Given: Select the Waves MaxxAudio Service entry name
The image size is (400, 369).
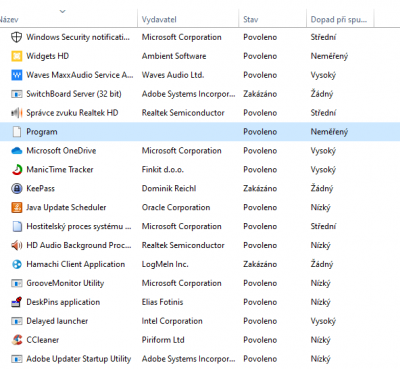Looking at the screenshot, I should (80, 75).
